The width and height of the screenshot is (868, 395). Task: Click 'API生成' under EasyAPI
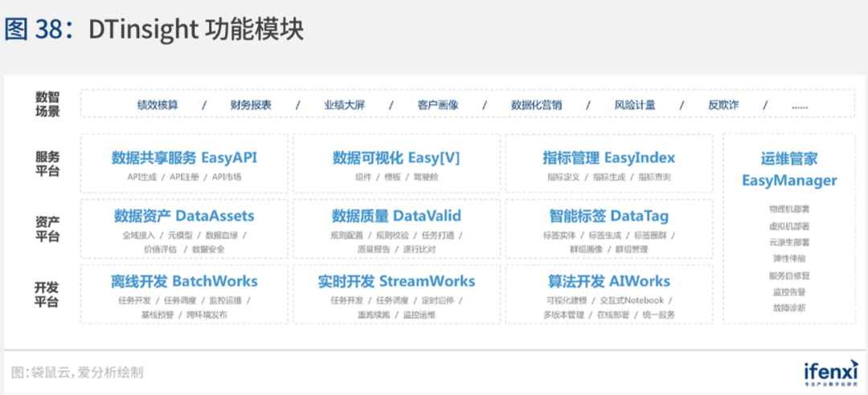tap(141, 177)
